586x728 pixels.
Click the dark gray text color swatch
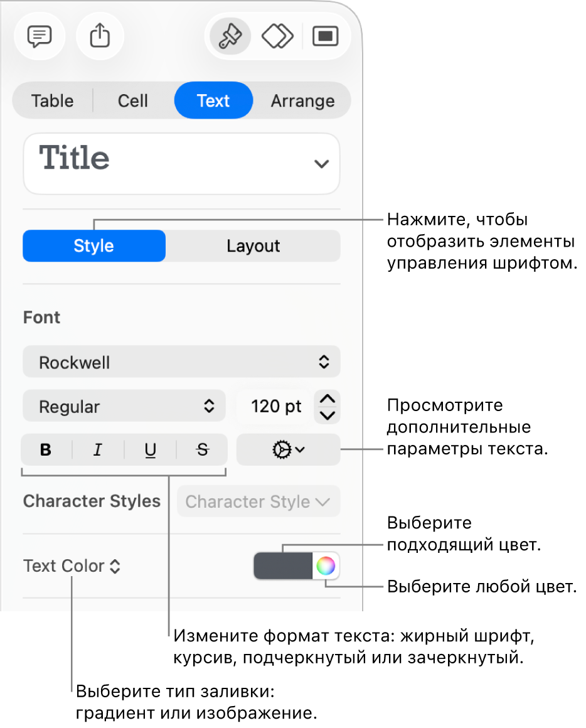pos(283,566)
